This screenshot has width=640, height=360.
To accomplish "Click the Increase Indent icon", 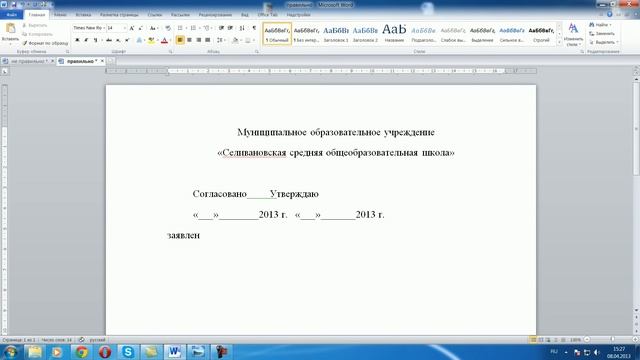I will pos(230,28).
